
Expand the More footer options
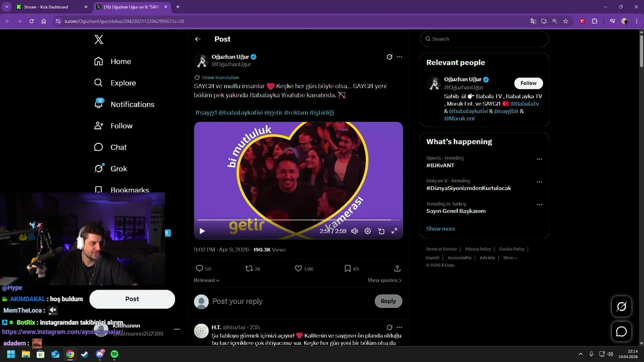click(510, 258)
